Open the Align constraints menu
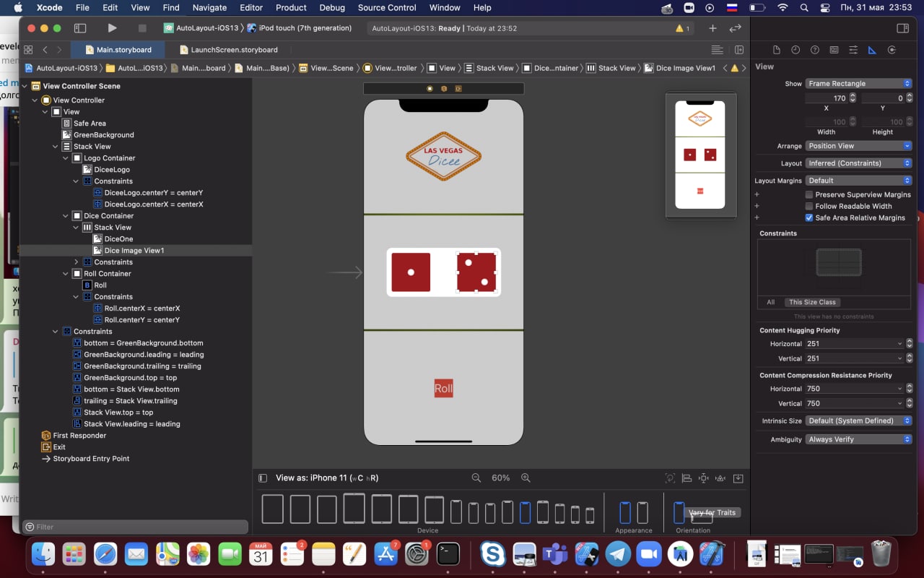The height and width of the screenshot is (578, 924). pyautogui.click(x=687, y=478)
